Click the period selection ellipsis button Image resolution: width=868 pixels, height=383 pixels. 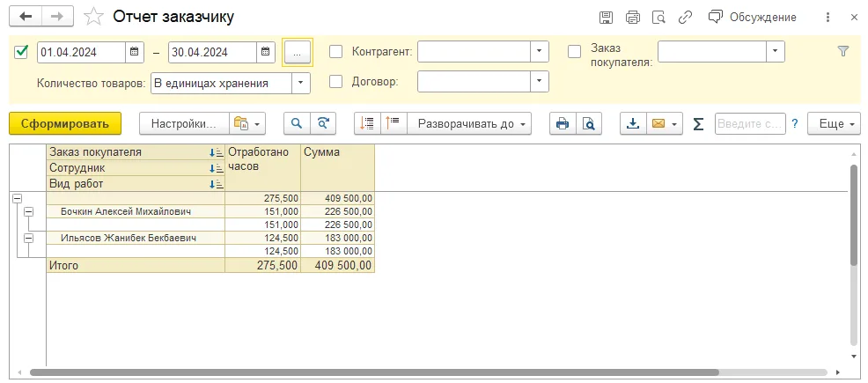[x=298, y=53]
